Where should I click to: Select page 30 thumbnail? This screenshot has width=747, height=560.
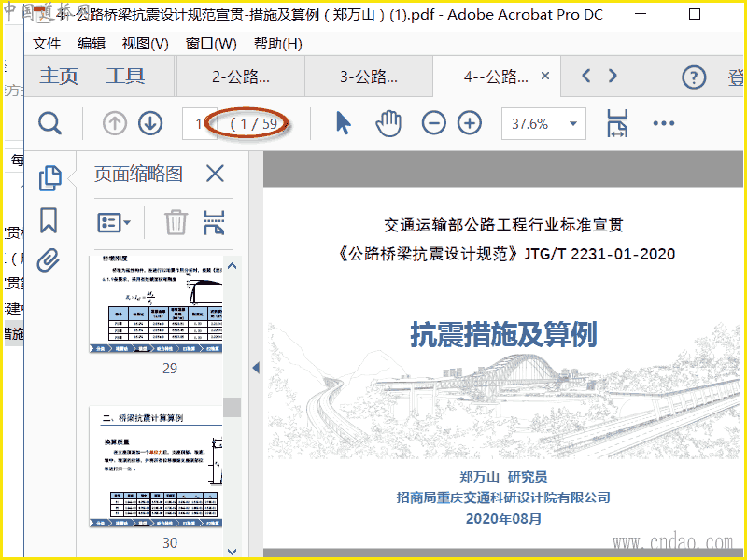tap(156, 467)
